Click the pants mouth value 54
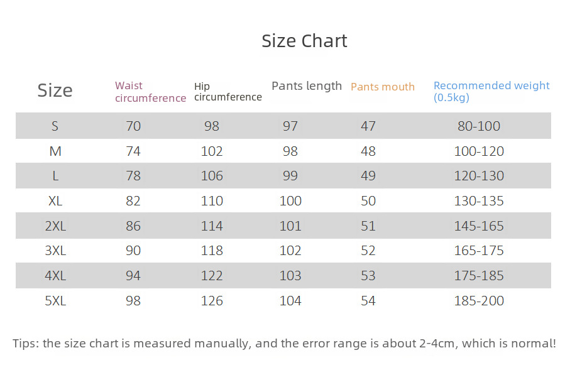 [x=368, y=301]
